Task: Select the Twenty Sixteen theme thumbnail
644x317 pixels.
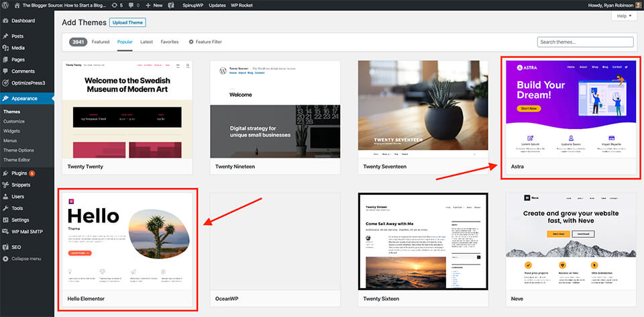Action: pyautogui.click(x=423, y=241)
